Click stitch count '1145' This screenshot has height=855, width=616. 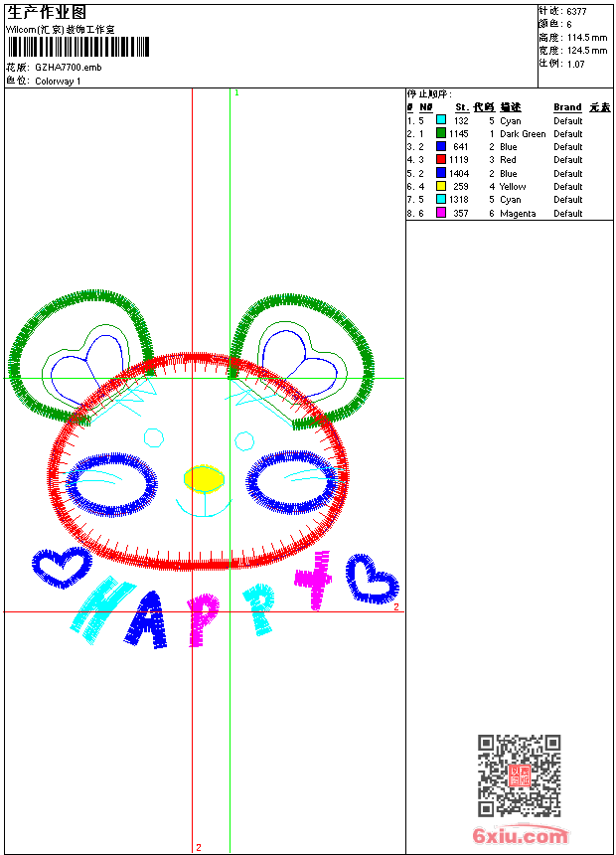[x=458, y=133]
